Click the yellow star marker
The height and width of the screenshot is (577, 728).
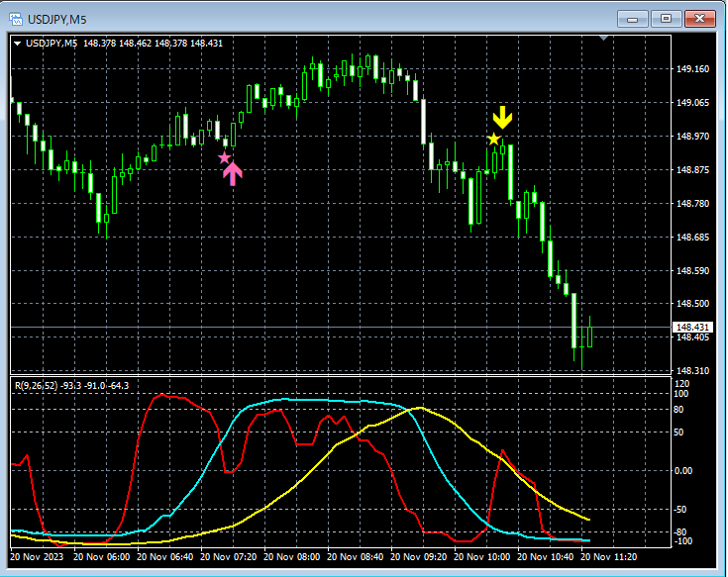coord(493,139)
